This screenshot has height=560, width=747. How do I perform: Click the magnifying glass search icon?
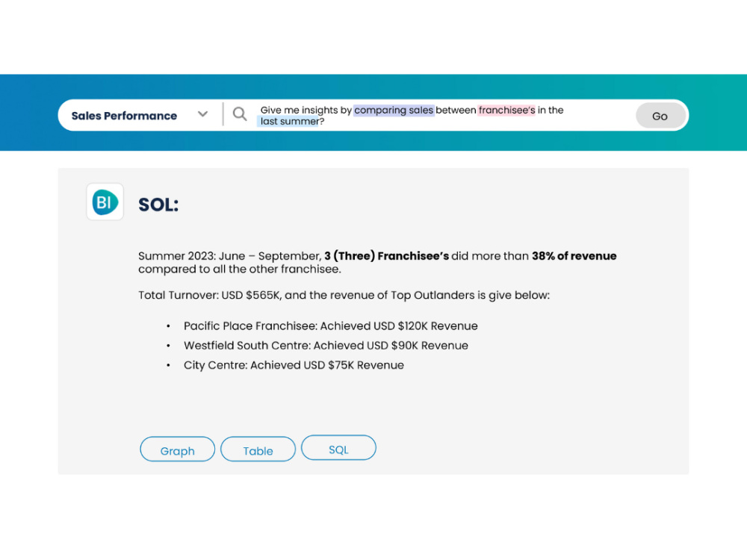(x=240, y=113)
